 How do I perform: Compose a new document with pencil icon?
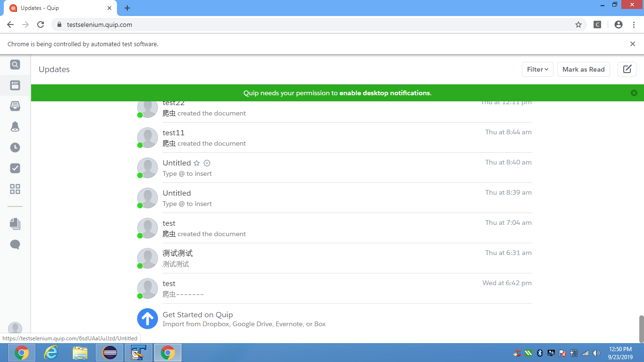[x=627, y=69]
